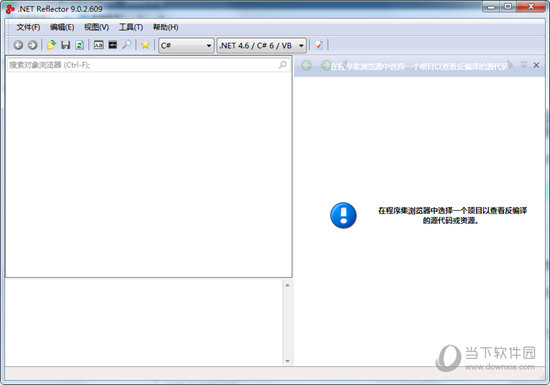Open an assembly with the folder icon
This screenshot has height=385, width=550.
click(x=51, y=45)
